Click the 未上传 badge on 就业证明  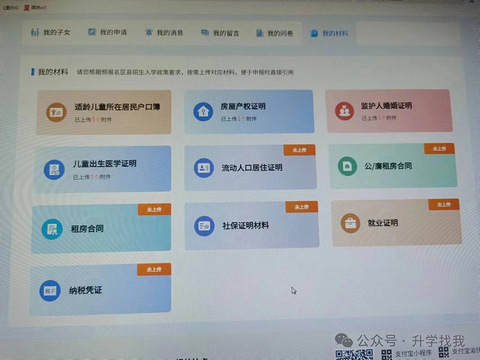(x=444, y=204)
